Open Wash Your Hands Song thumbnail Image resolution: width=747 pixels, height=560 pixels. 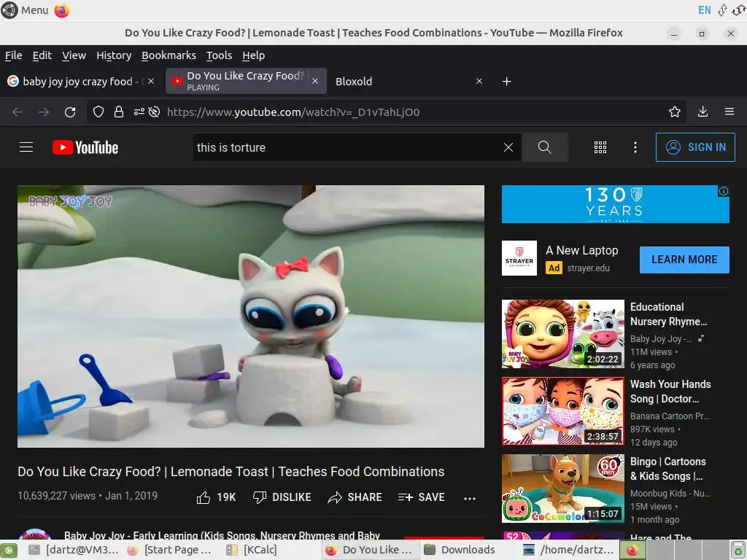[x=563, y=411]
